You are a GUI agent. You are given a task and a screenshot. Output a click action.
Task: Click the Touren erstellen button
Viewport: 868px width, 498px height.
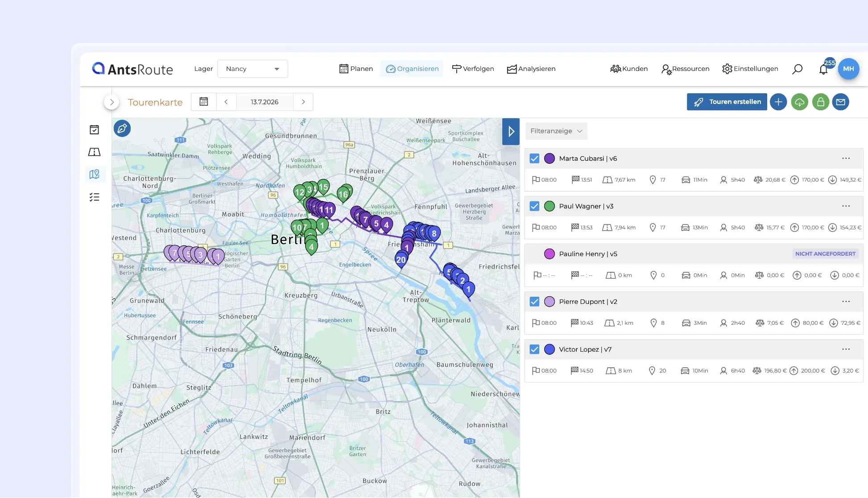[727, 102]
